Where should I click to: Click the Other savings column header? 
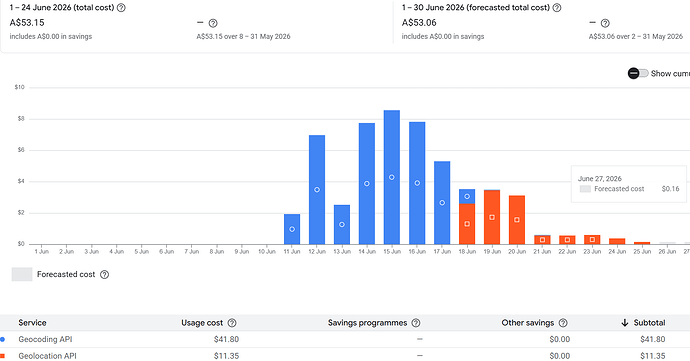(528, 323)
